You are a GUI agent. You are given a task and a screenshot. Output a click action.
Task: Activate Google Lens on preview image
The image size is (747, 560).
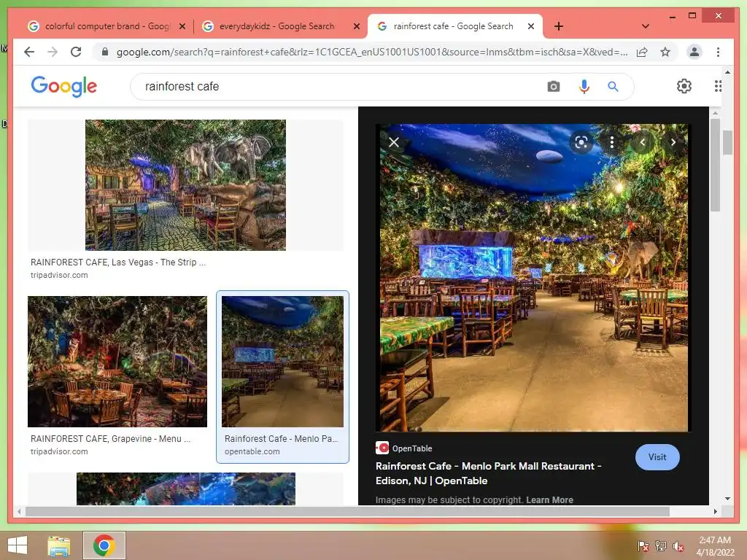pyautogui.click(x=581, y=142)
